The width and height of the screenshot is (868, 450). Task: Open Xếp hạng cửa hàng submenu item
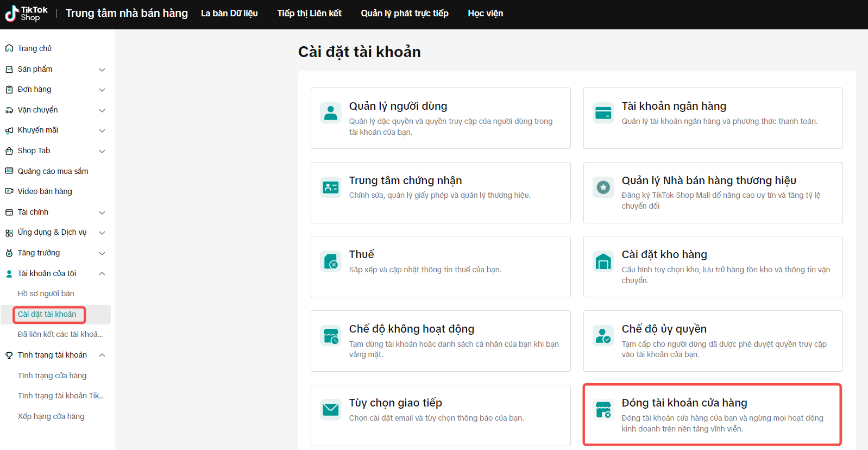click(x=51, y=416)
